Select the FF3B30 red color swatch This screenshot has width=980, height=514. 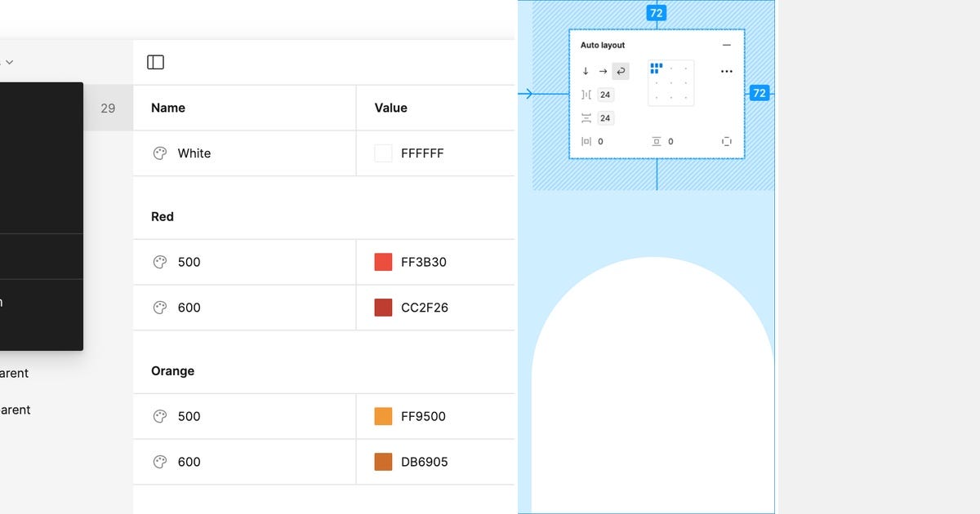pyautogui.click(x=382, y=262)
